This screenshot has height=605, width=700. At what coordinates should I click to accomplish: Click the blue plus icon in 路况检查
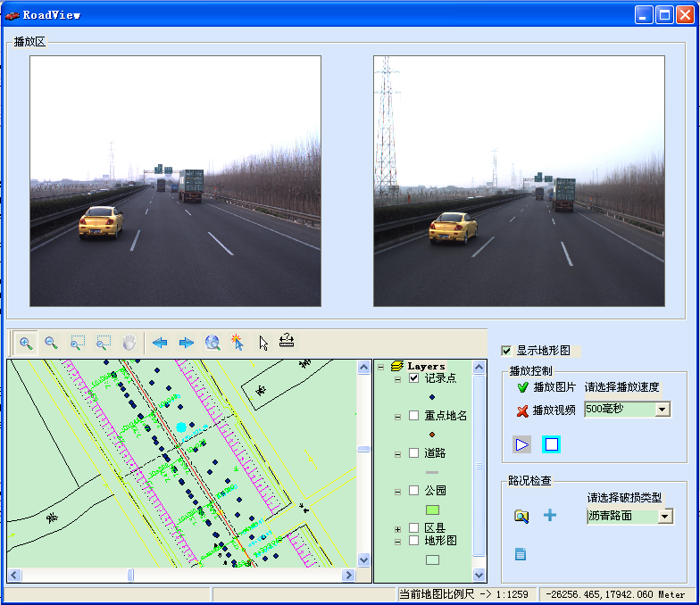(550, 515)
